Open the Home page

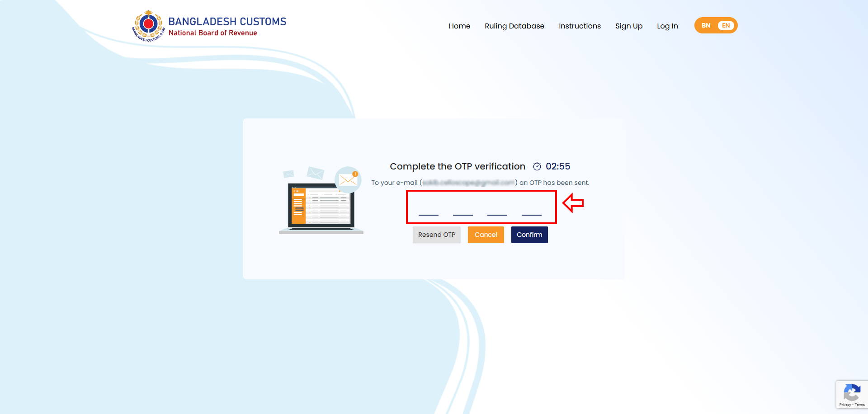[x=459, y=26]
